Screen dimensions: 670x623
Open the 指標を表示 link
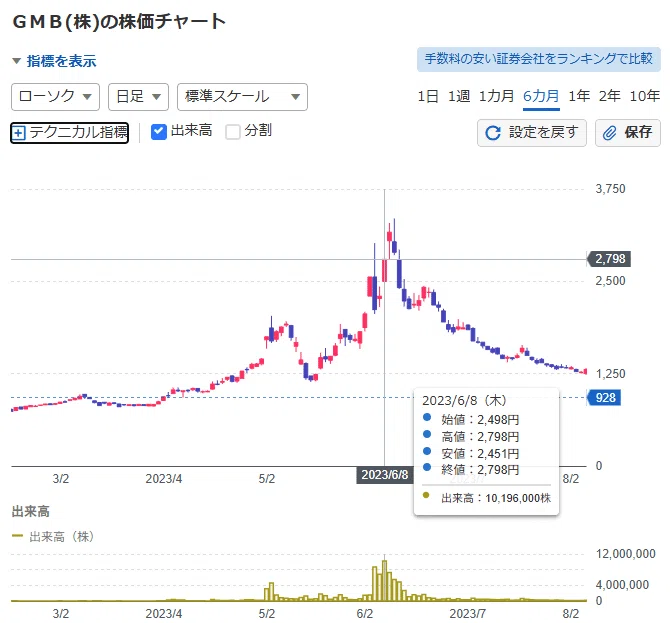coord(62,61)
